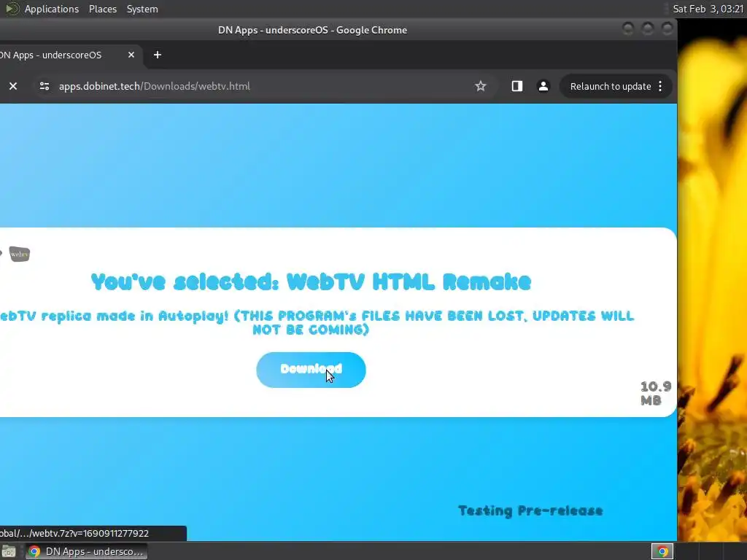Open a new tab with plus button

(x=158, y=55)
